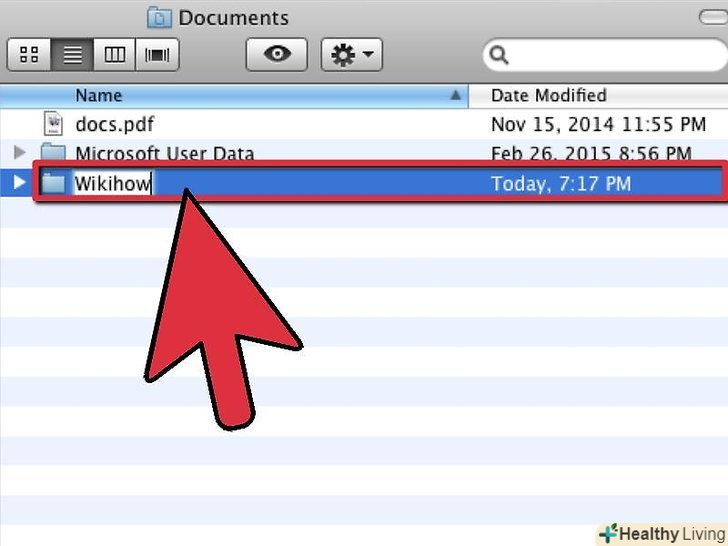Viewport: 728px width, 546px height.
Task: Click the Wikihow name edit field
Action: pyautogui.click(x=113, y=183)
